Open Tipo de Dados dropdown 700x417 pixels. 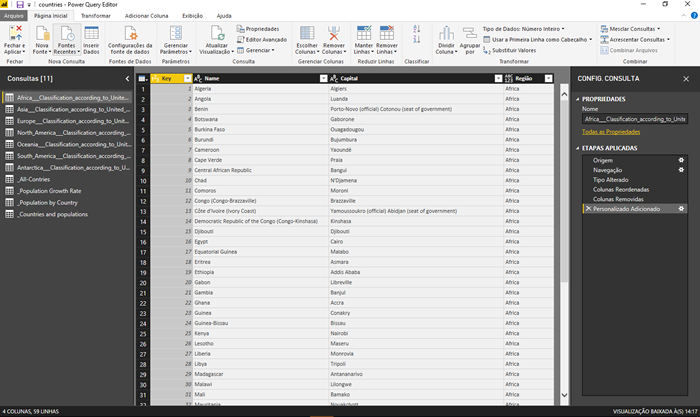tap(523, 29)
